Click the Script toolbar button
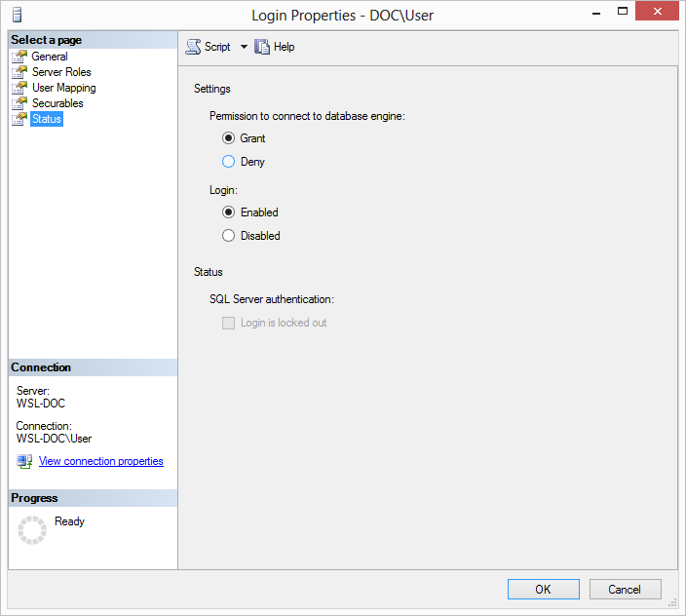This screenshot has height=616, width=686. 209,47
